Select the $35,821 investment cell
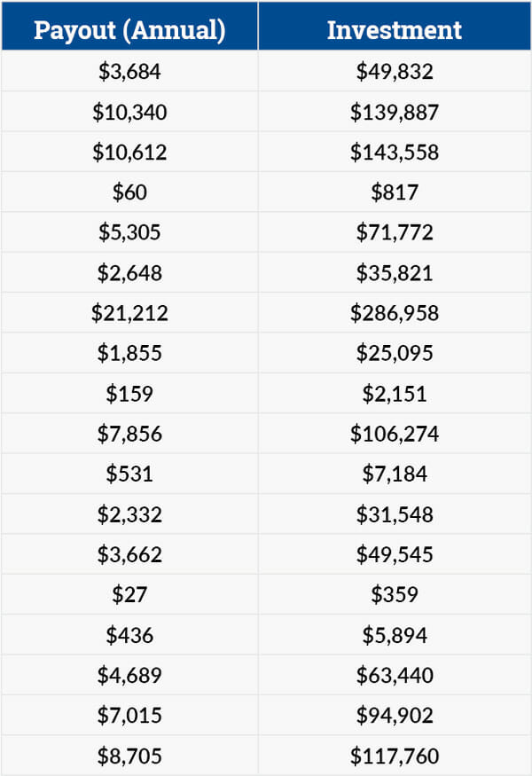This screenshot has height=776, width=532. [395, 273]
